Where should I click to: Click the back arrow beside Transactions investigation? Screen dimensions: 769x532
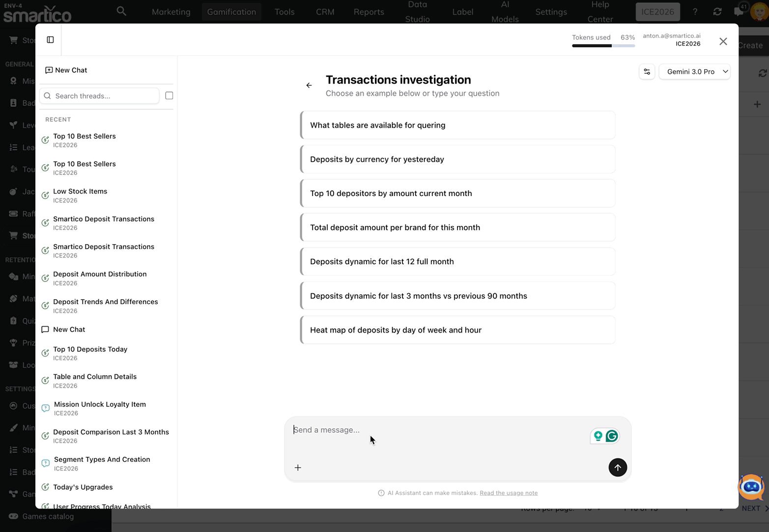tap(309, 85)
